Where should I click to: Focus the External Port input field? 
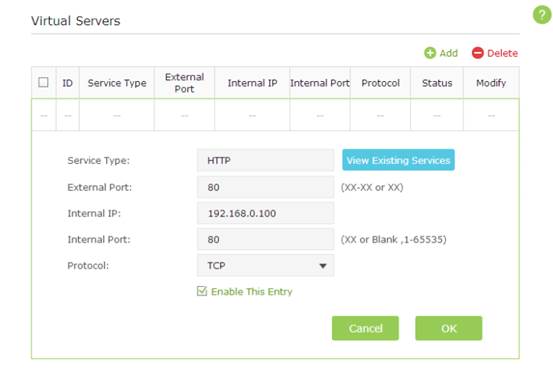click(266, 187)
